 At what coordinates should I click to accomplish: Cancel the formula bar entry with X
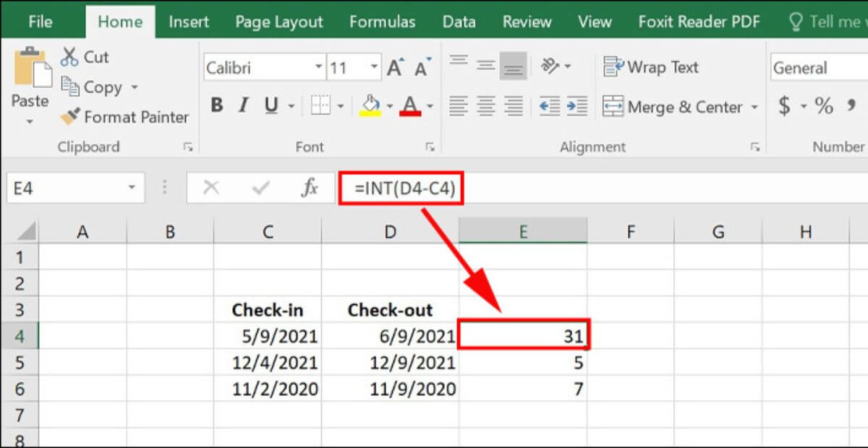(x=211, y=188)
